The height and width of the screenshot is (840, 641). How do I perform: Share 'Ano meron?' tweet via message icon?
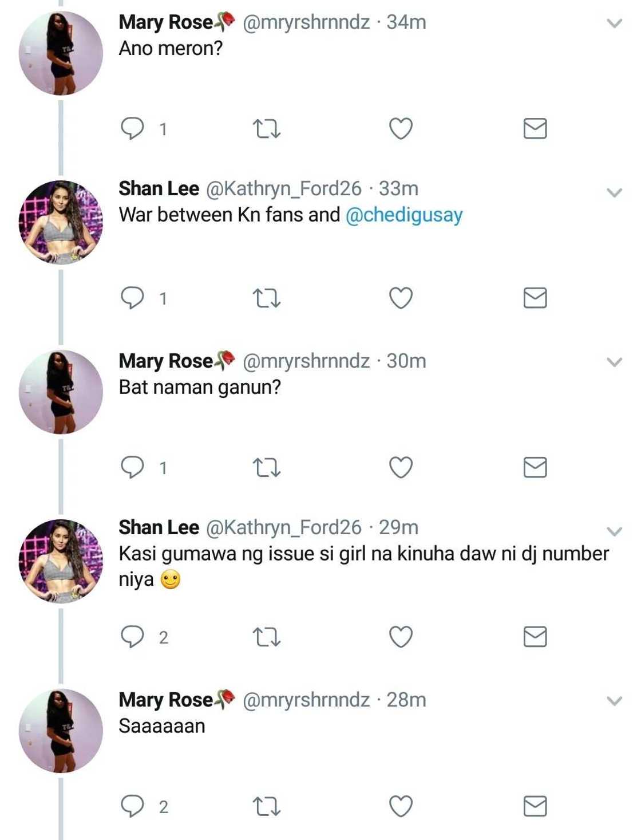click(535, 128)
